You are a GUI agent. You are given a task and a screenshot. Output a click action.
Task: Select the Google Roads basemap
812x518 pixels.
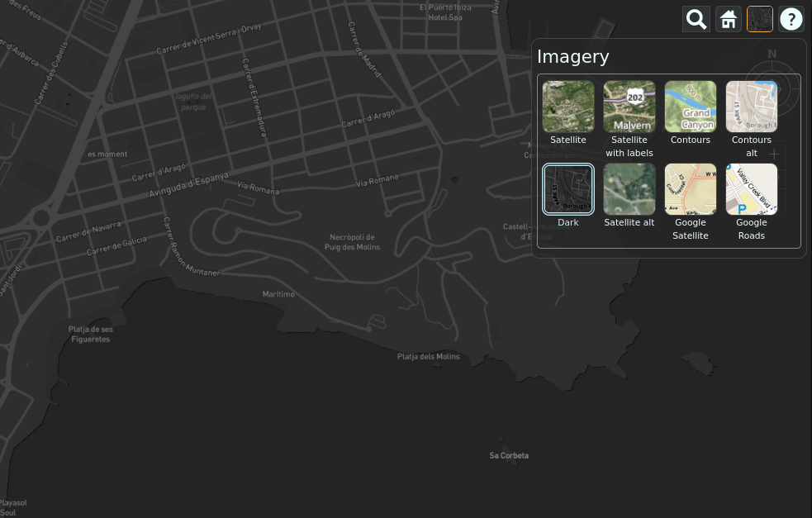pyautogui.click(x=751, y=188)
